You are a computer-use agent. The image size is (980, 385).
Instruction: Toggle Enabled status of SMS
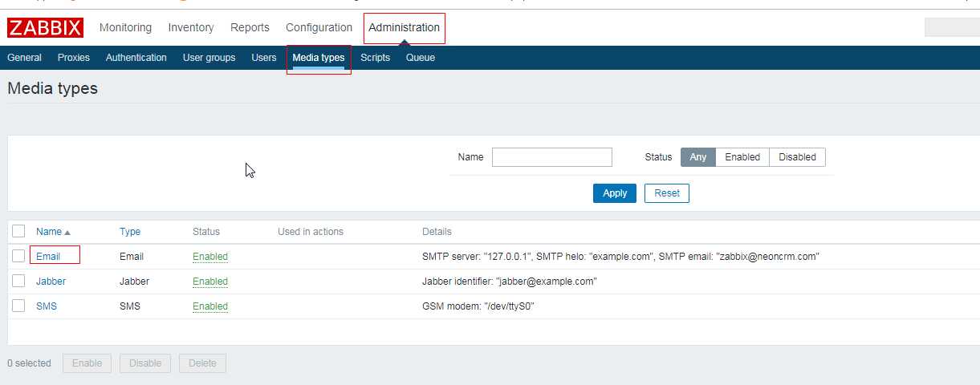pos(210,306)
